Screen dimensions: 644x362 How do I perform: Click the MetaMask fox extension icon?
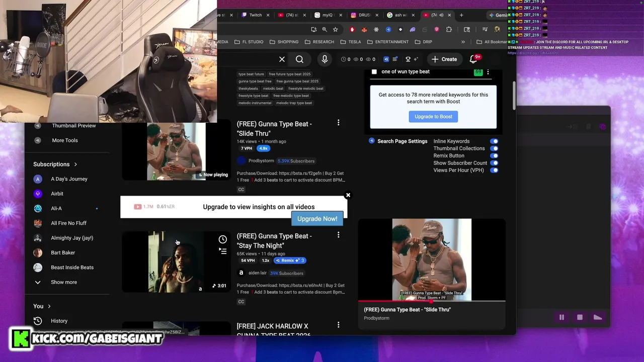pyautogui.click(x=364, y=30)
